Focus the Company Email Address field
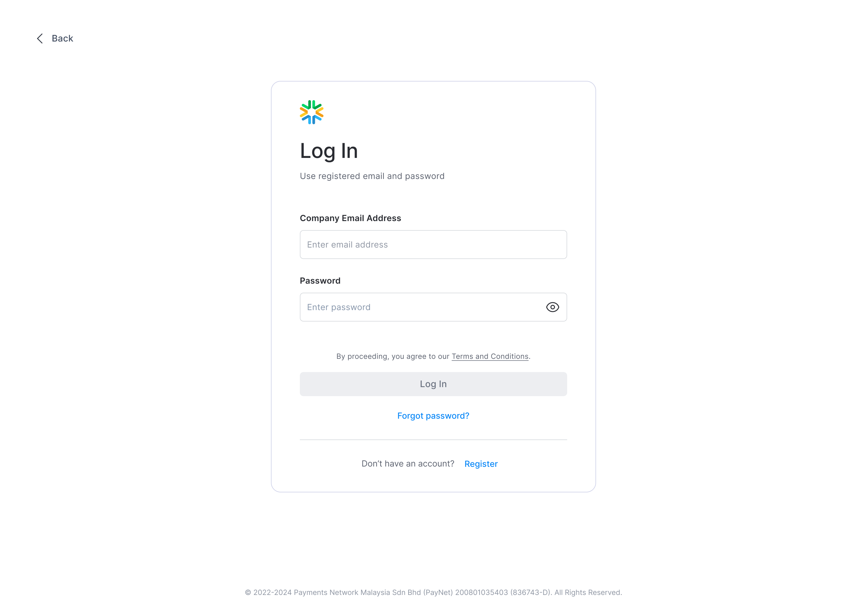This screenshot has height=616, width=867. pyautogui.click(x=433, y=245)
